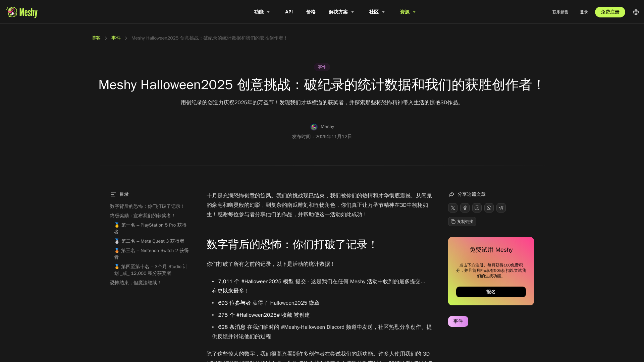644x362 pixels.
Task: Open the 价格 pricing page
Action: [x=311, y=12]
